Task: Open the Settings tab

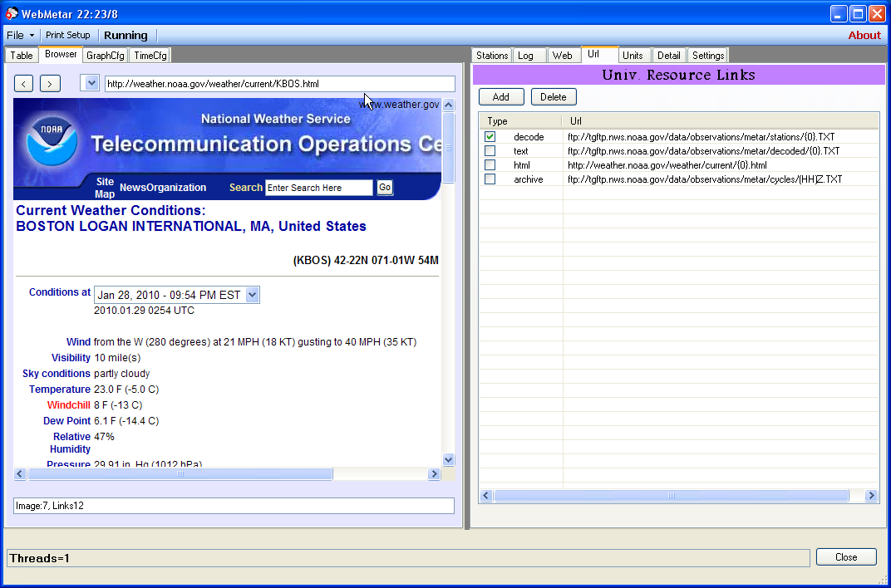Action: click(x=708, y=55)
